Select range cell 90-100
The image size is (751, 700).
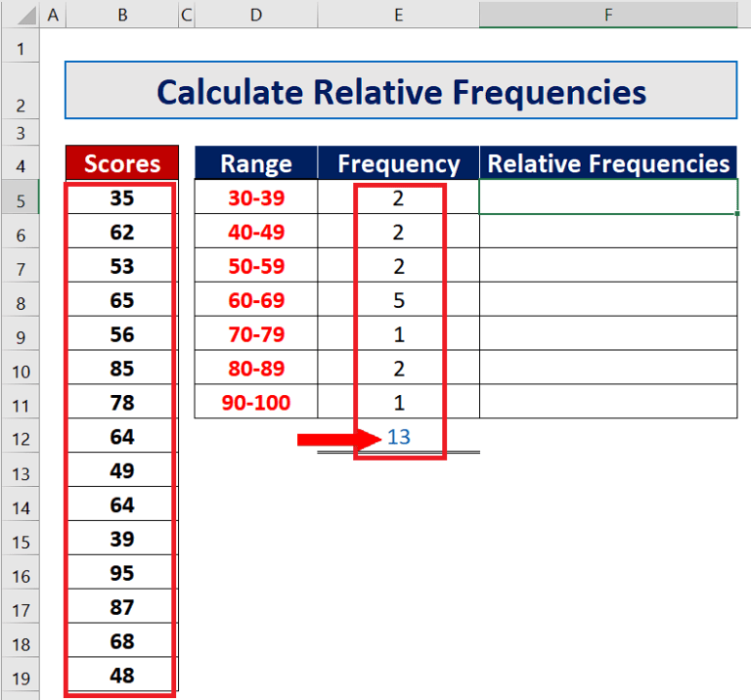pos(256,401)
